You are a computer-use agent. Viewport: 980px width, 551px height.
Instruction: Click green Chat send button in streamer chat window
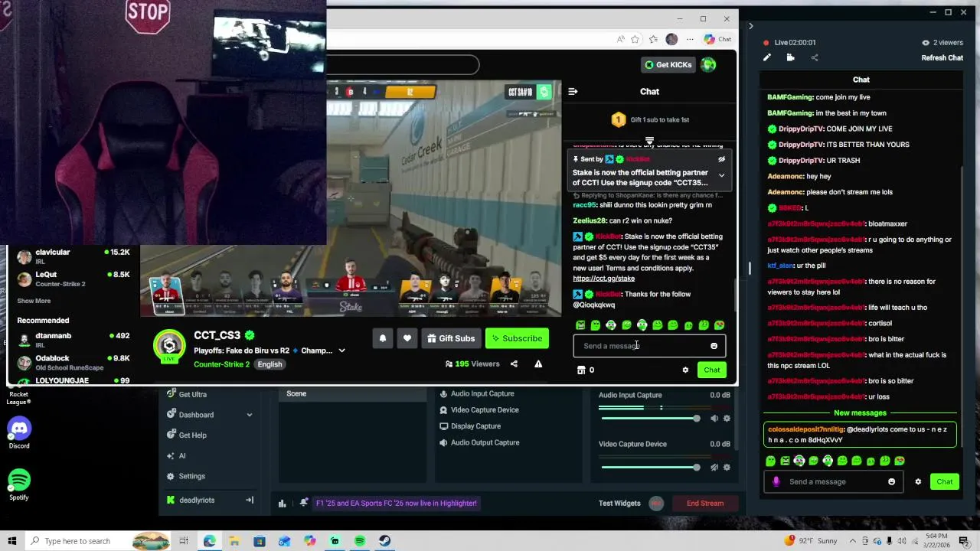(x=945, y=481)
